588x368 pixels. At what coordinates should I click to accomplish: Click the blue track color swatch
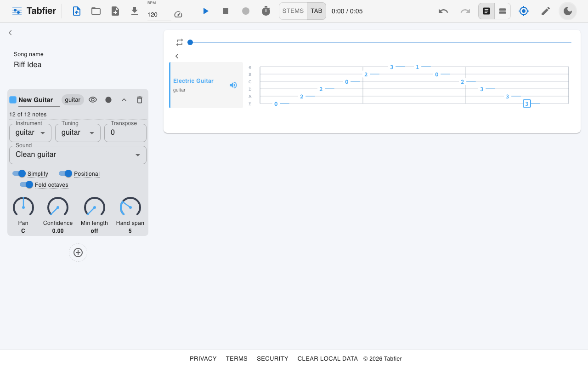13,100
